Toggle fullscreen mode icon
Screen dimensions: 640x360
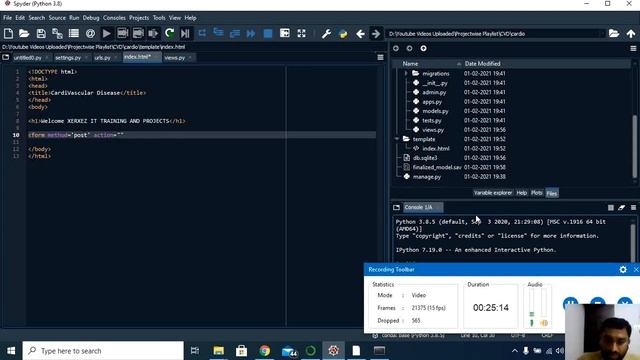tap(301, 33)
